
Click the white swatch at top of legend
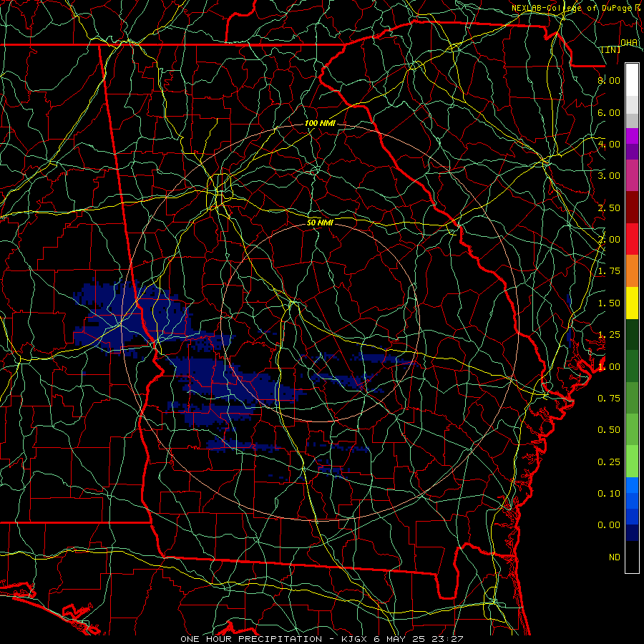pos(632,80)
